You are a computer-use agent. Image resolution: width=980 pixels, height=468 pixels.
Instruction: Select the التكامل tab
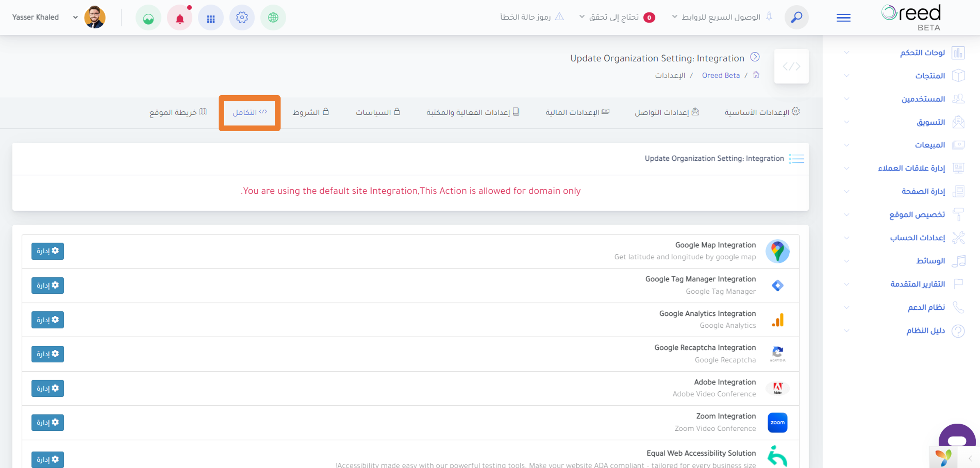tap(250, 112)
